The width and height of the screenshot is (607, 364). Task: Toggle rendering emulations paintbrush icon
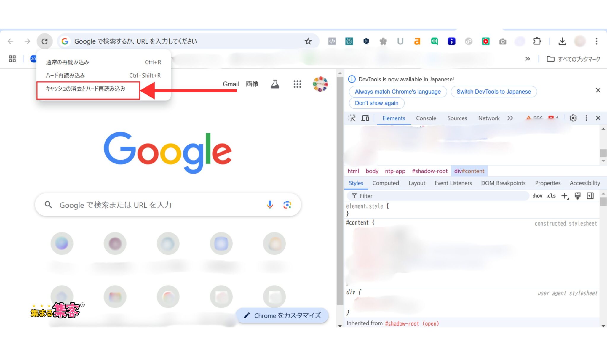[577, 196]
